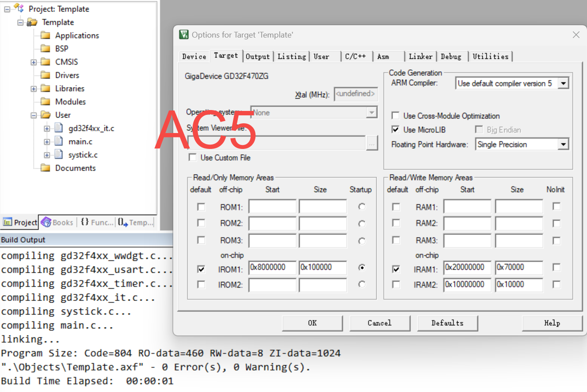Screen dimensions: 587x392
Task: Switch to the Utilities tab
Action: [x=491, y=57]
